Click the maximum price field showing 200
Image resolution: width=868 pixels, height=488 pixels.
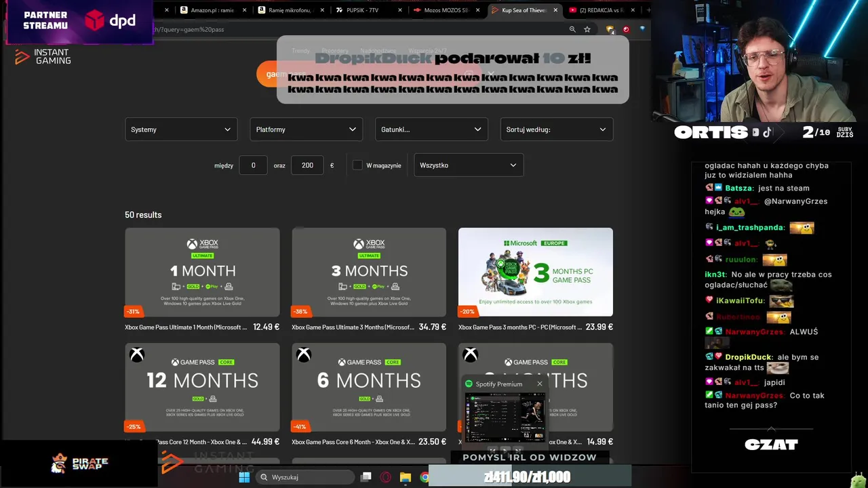tap(307, 165)
